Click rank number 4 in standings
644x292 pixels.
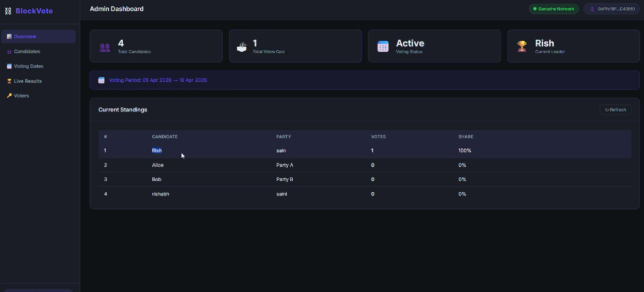click(106, 194)
